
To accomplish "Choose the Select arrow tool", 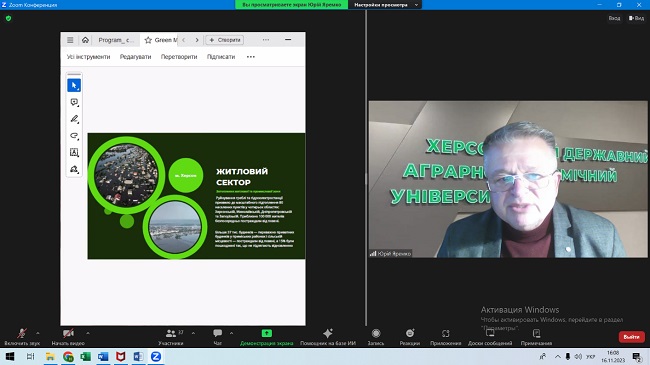I will [74, 85].
